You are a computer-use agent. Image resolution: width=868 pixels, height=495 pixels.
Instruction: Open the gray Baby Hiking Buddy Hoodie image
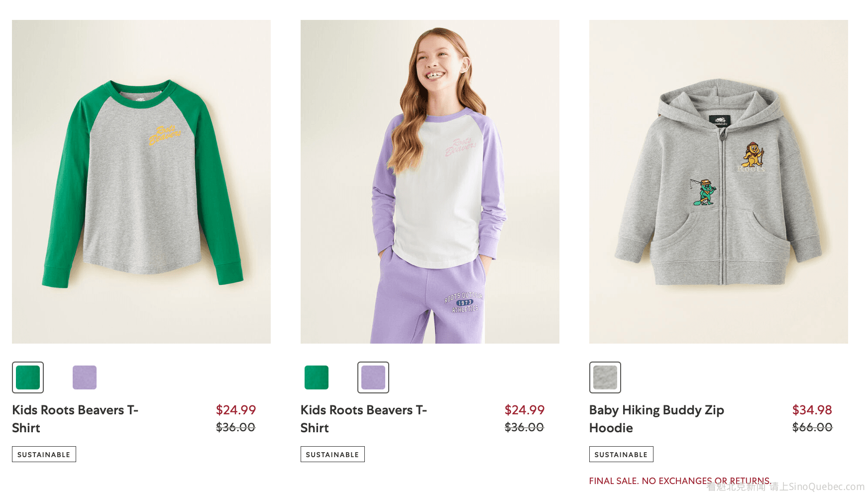click(719, 182)
